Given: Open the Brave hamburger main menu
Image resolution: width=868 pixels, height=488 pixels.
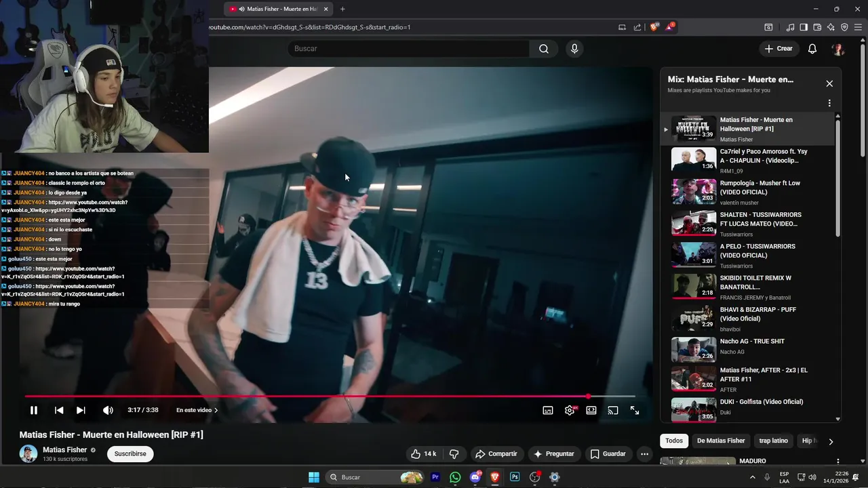Looking at the screenshot, I should click(858, 27).
